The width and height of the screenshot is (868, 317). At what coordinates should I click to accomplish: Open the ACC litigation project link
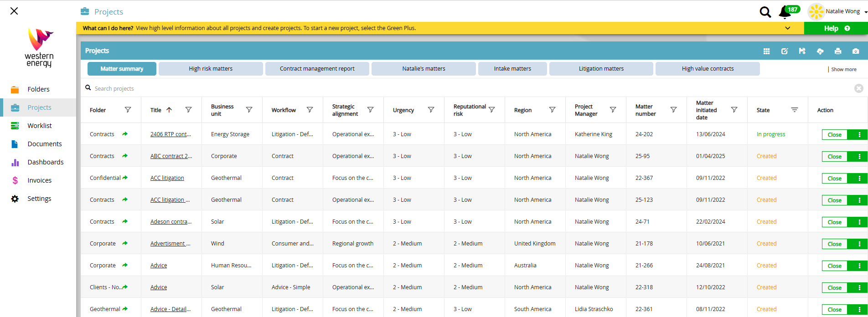click(x=167, y=178)
